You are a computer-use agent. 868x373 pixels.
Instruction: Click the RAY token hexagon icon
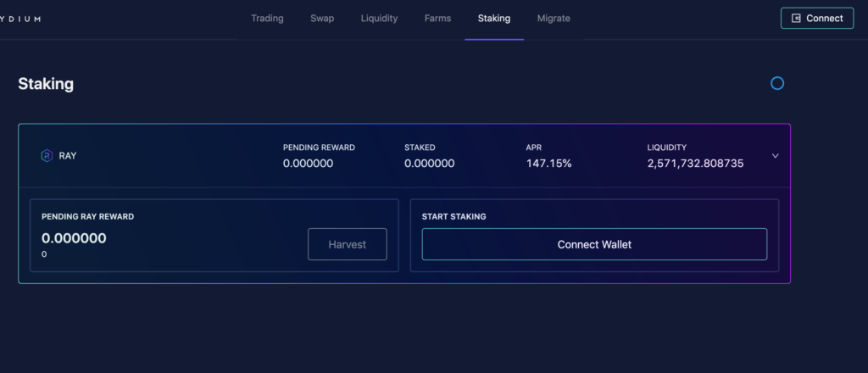[47, 156]
